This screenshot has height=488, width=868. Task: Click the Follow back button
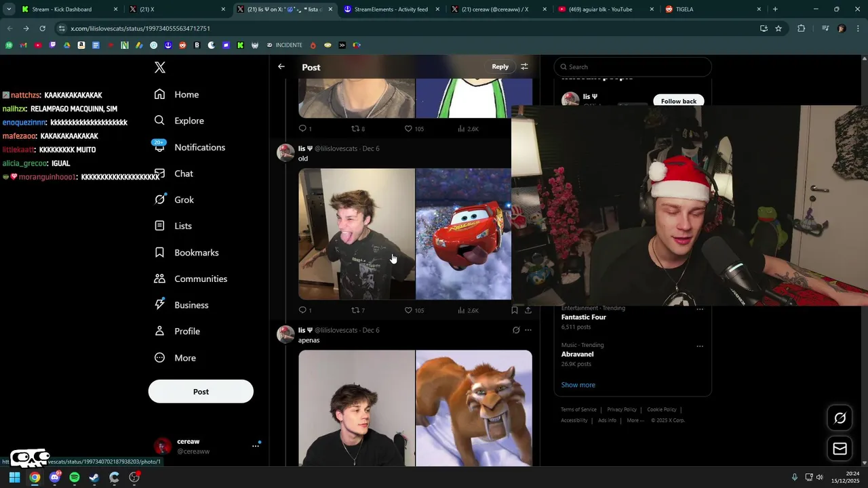[x=679, y=101]
